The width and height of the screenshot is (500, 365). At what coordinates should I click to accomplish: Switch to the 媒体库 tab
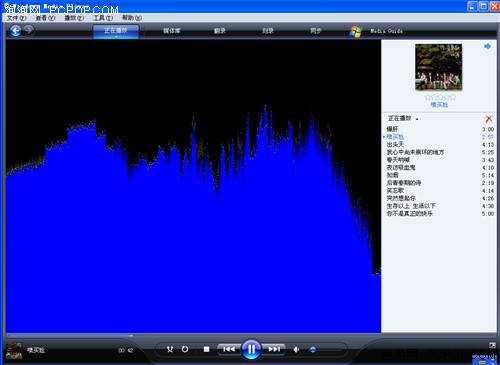(172, 31)
